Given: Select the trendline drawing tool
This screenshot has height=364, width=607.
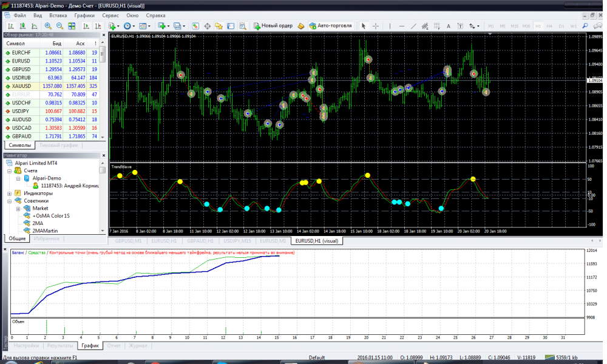Looking at the screenshot, I should pyautogui.click(x=413, y=26).
